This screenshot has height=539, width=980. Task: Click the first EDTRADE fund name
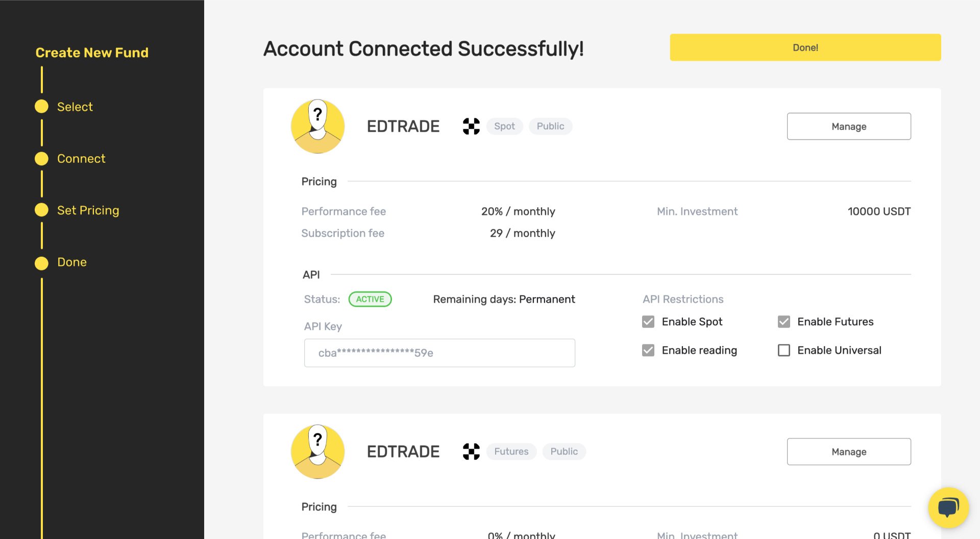pyautogui.click(x=403, y=126)
